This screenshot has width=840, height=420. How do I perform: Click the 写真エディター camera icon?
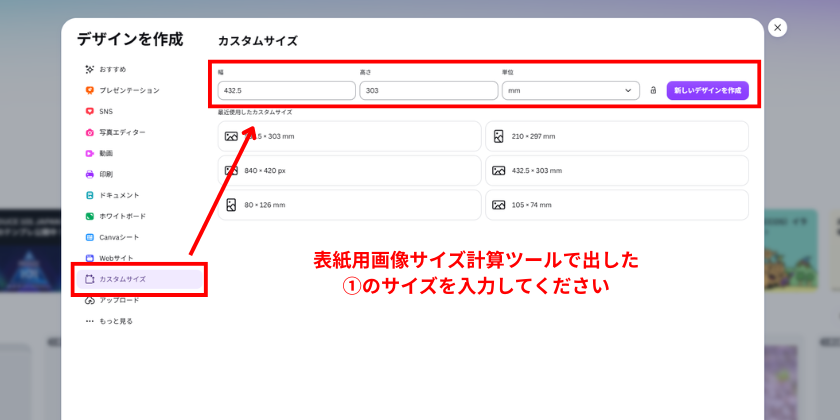tap(89, 132)
